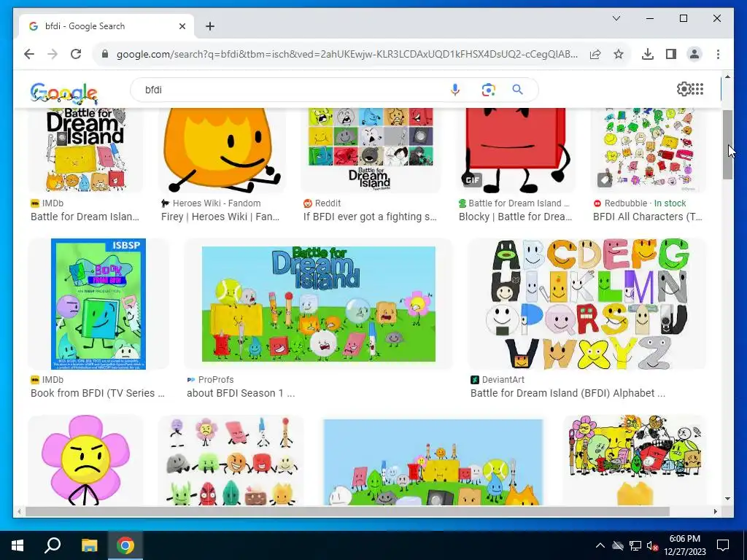Image resolution: width=747 pixels, height=560 pixels.
Task: Click the horizontal scroll right arrow
Action: coord(716,511)
